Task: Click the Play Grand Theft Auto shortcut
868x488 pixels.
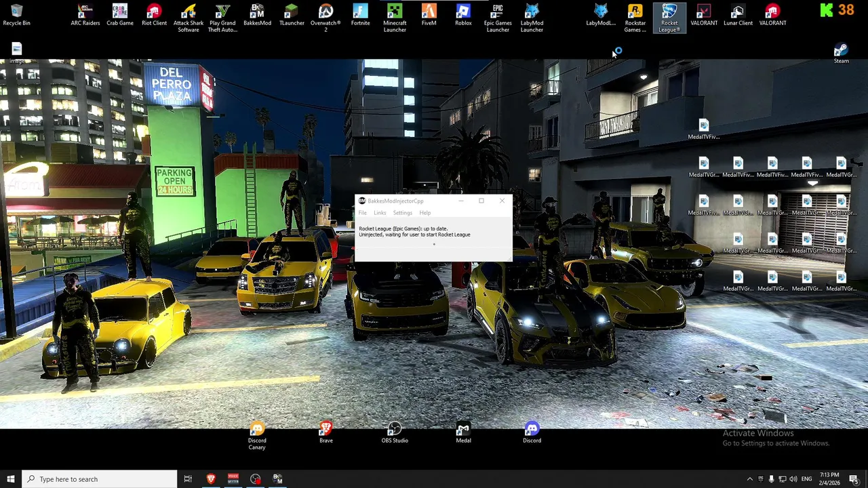Action: [222, 18]
